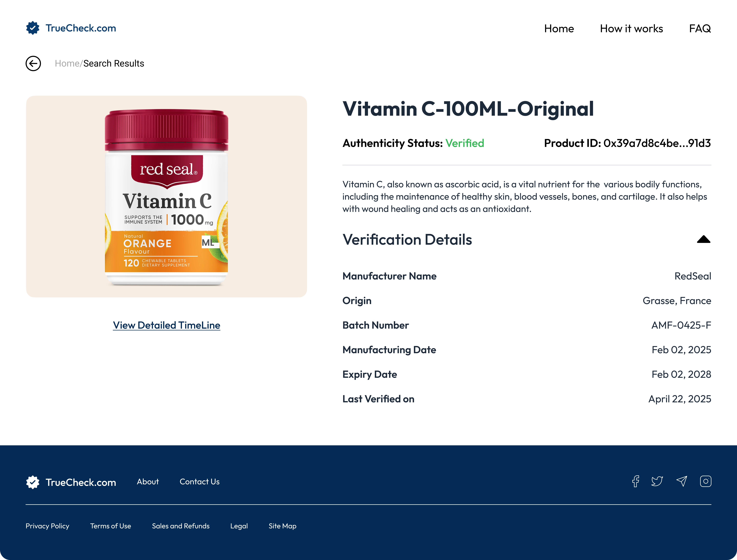
Task: Open the Instagram icon in footer
Action: 706,481
